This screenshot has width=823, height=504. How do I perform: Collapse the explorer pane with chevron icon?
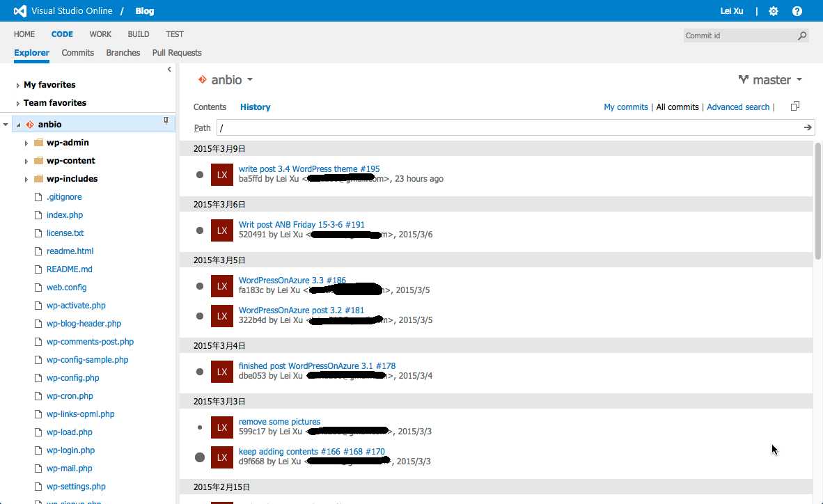(x=169, y=70)
